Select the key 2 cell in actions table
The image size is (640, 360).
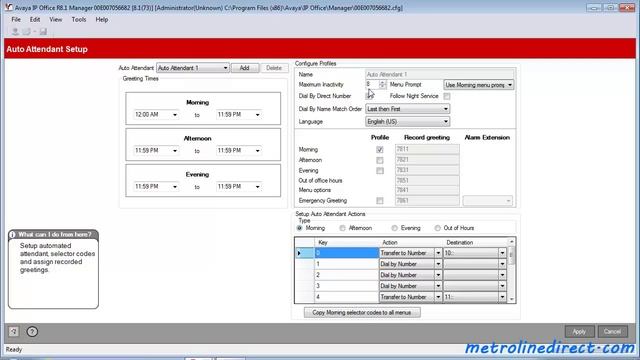[x=347, y=275]
